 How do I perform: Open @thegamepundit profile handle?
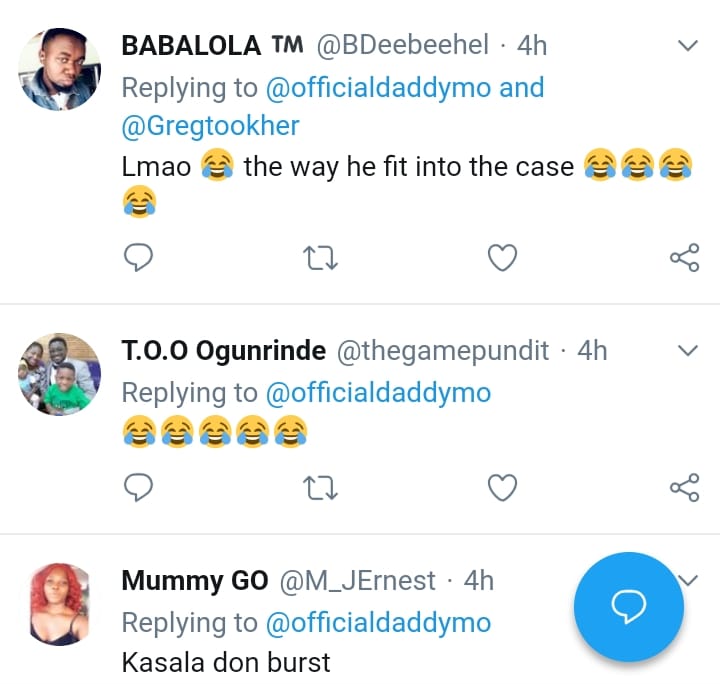coord(442,351)
